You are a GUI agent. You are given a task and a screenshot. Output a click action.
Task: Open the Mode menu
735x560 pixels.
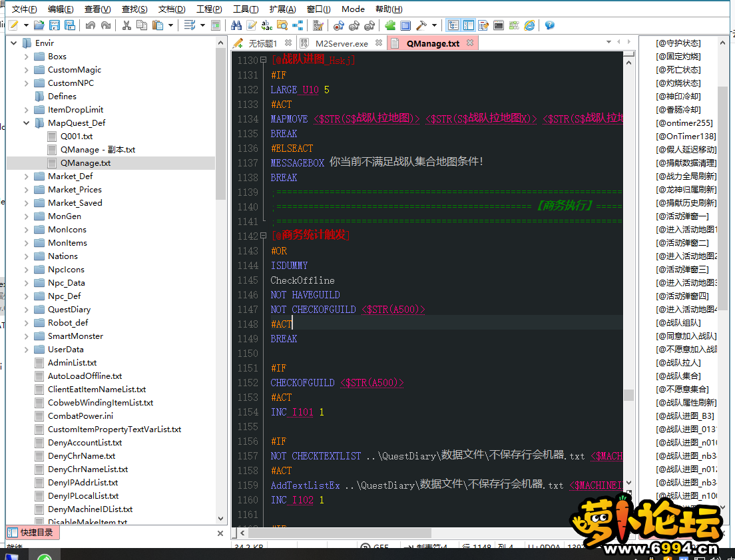pos(353,9)
